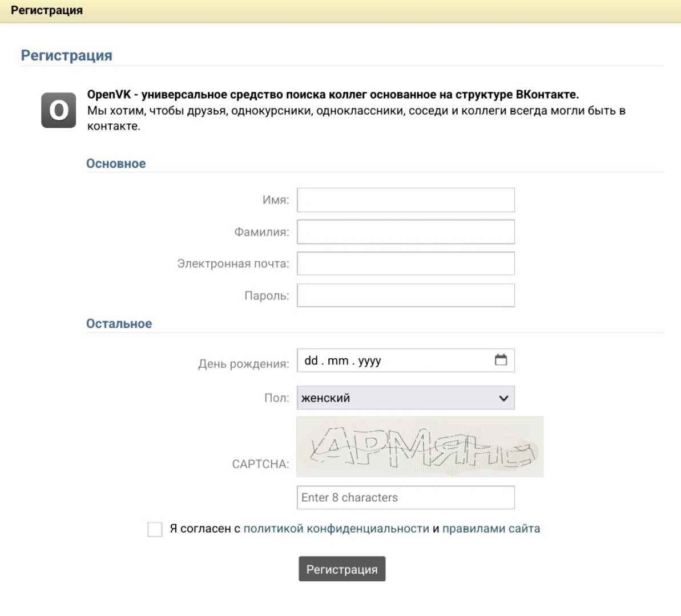The height and width of the screenshot is (616, 681).
Task: Click the Основное section header
Action: [x=116, y=164]
